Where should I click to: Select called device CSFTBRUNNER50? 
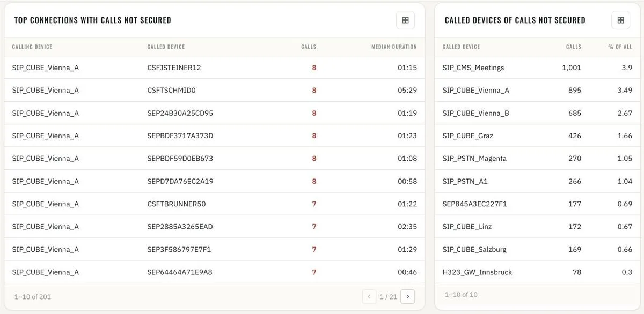tap(177, 204)
